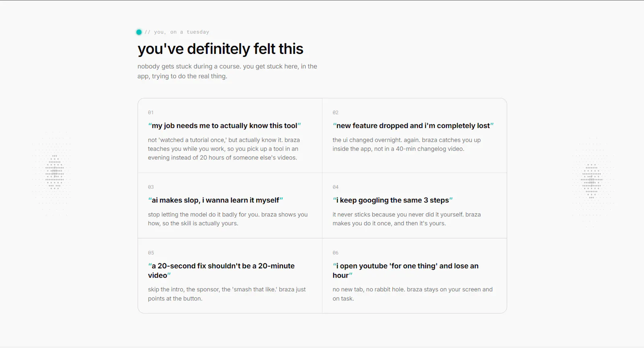Select the 'my job needs me to actually know this tool' card title
644x348 pixels.
(x=225, y=126)
